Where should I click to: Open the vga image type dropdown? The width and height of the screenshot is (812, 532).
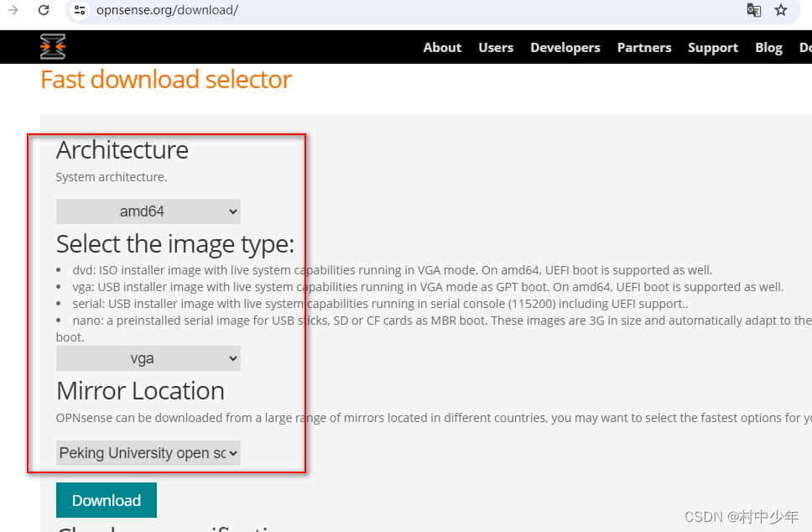point(148,358)
